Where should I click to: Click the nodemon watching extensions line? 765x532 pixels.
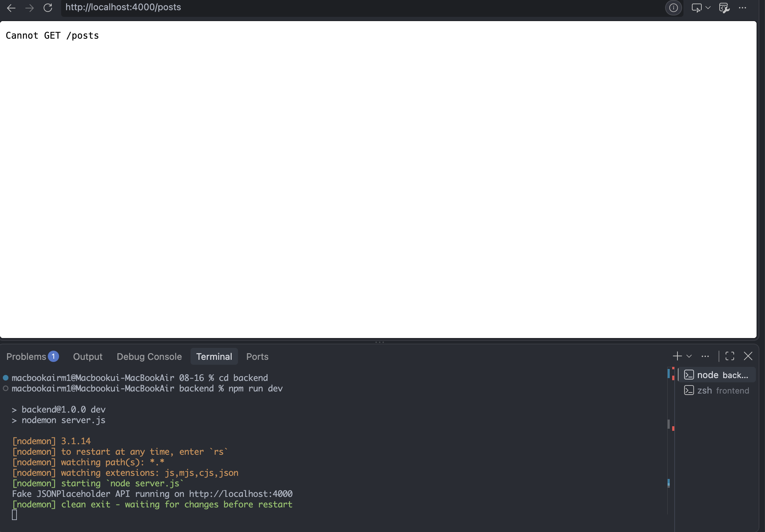125,473
